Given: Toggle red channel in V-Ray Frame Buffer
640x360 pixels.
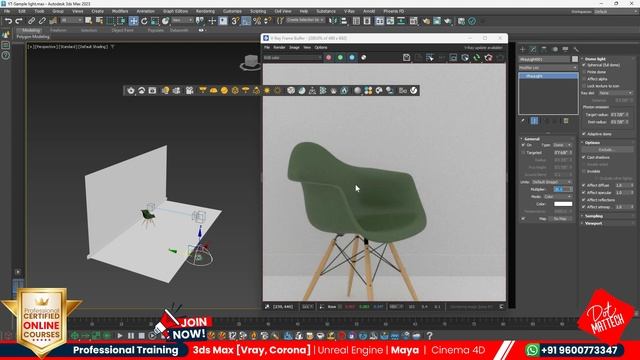Looking at the screenshot, I should [329, 58].
